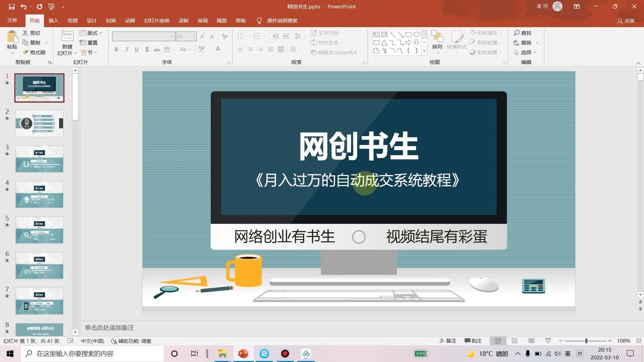Expand the Select dropdown in Editing group
Screen dimensions: 644x362
click(x=525, y=52)
